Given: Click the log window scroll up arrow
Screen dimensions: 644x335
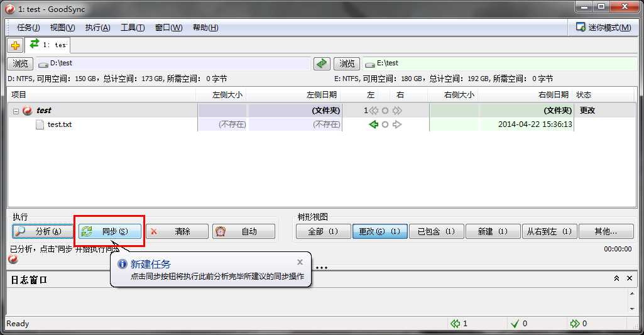Looking at the screenshot, I should click(x=632, y=294).
